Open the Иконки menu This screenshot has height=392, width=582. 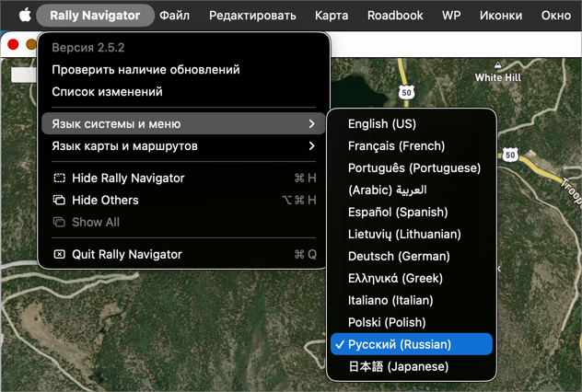click(x=501, y=16)
